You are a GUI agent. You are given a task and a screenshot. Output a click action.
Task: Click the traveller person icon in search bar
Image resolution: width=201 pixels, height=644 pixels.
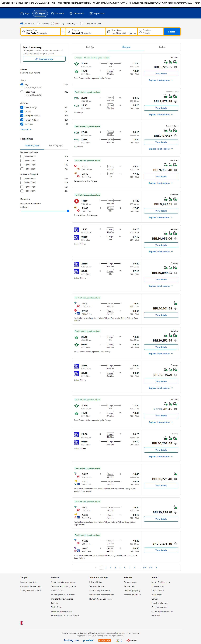[141, 32]
